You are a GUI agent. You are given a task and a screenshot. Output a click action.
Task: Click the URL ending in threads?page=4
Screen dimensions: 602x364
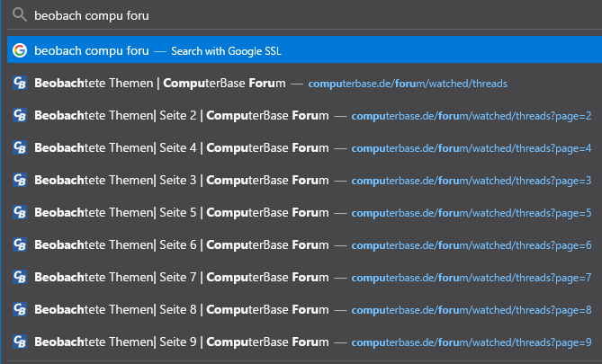click(472, 148)
